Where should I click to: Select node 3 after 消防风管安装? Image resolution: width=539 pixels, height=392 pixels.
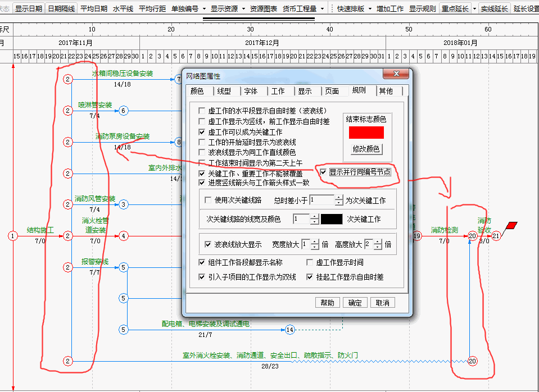click(123, 205)
